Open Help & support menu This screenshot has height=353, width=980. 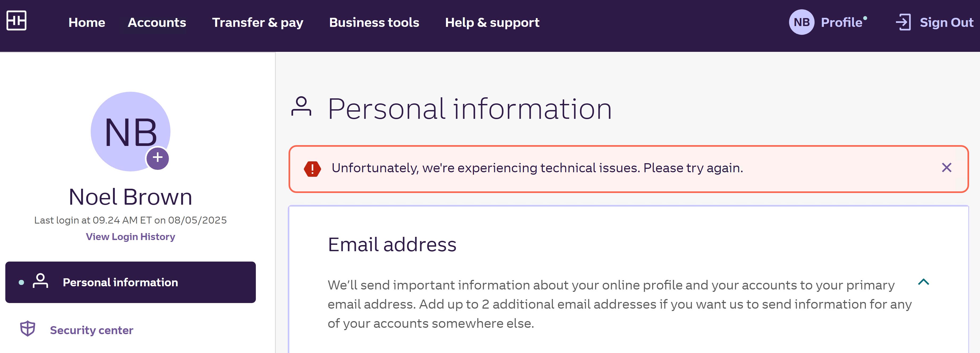(492, 22)
